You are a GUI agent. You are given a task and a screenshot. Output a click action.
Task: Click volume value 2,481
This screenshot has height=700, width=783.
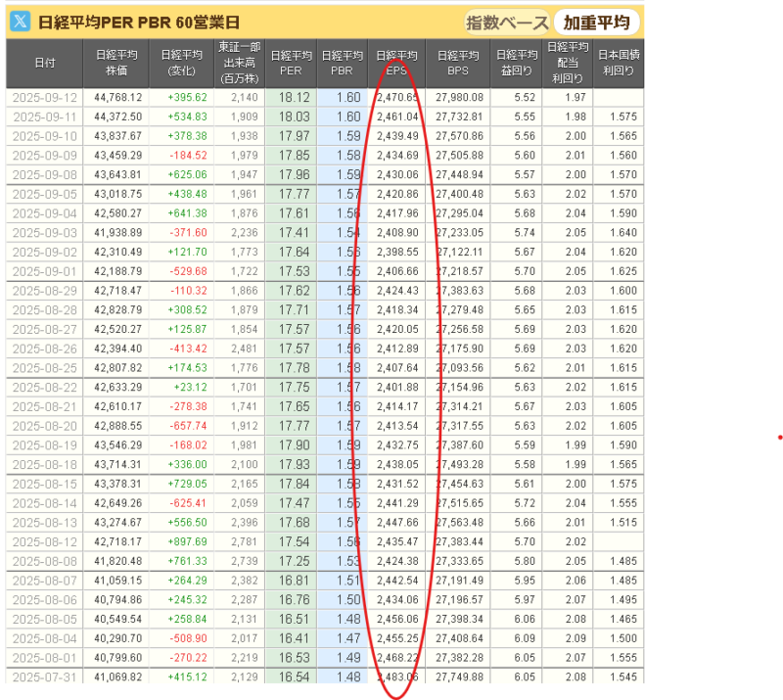pyautogui.click(x=244, y=349)
